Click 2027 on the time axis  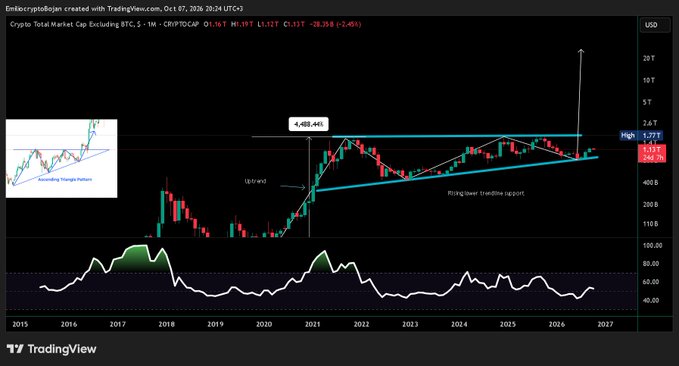pos(605,324)
